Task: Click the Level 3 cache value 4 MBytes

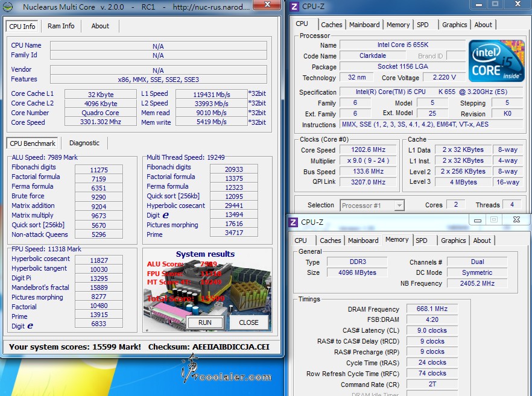Action: [463, 182]
